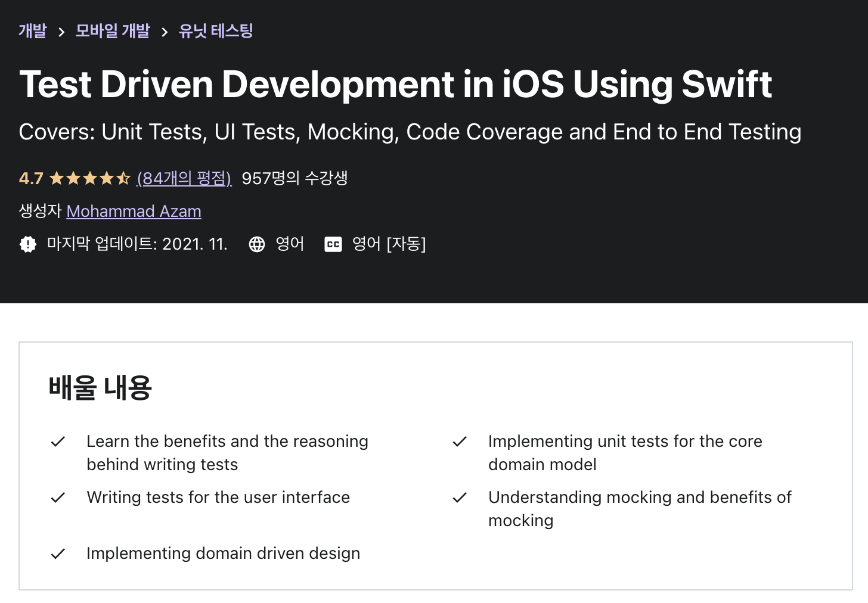Open the 유닛 테스팅 breadcrumb link
868x603 pixels.
[x=216, y=31]
